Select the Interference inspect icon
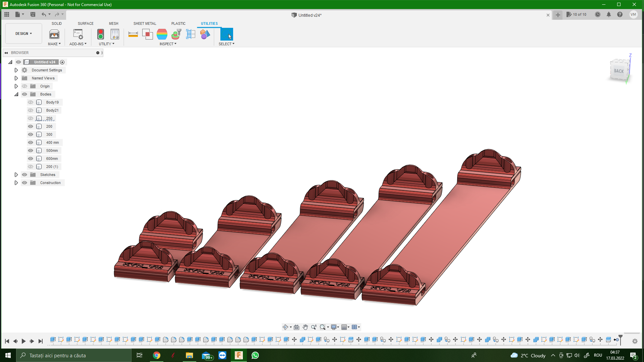Image resolution: width=644 pixels, height=362 pixels. (x=147, y=34)
